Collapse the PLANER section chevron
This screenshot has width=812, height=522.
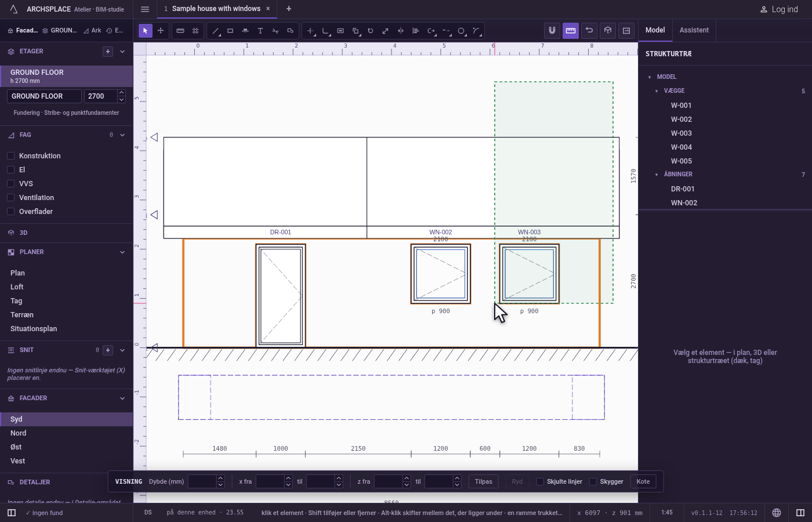(122, 252)
